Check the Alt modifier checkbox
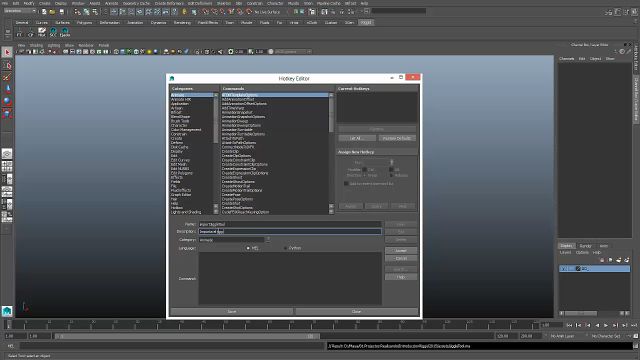 (x=391, y=169)
